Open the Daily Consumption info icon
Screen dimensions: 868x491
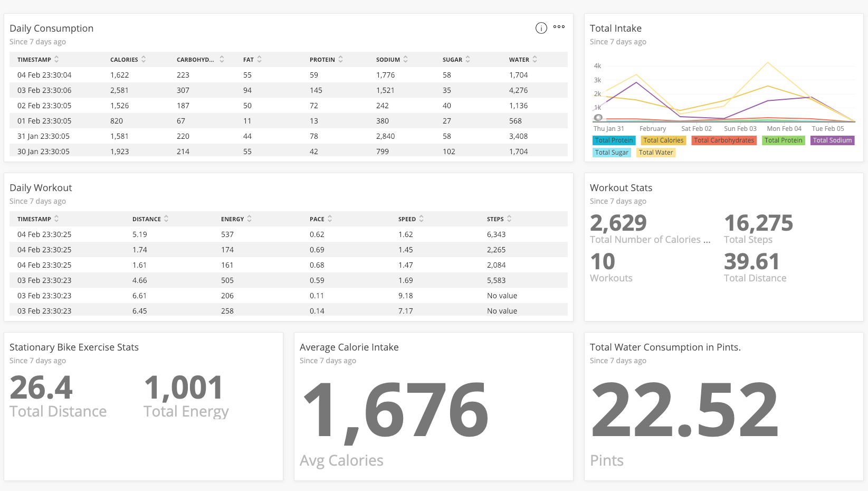click(x=541, y=28)
